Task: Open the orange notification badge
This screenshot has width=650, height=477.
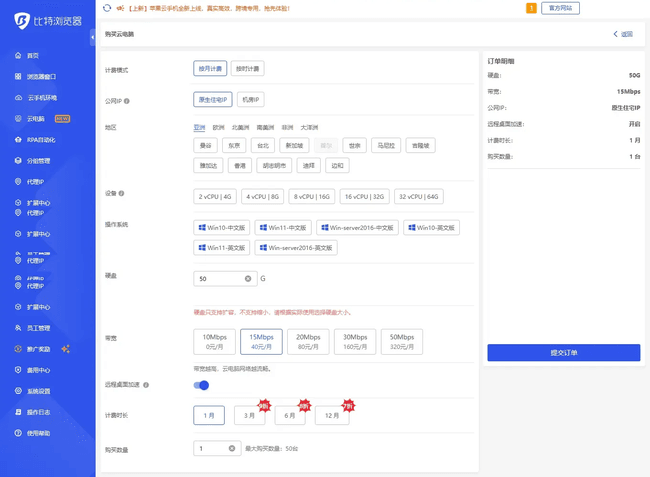Action: click(531, 8)
